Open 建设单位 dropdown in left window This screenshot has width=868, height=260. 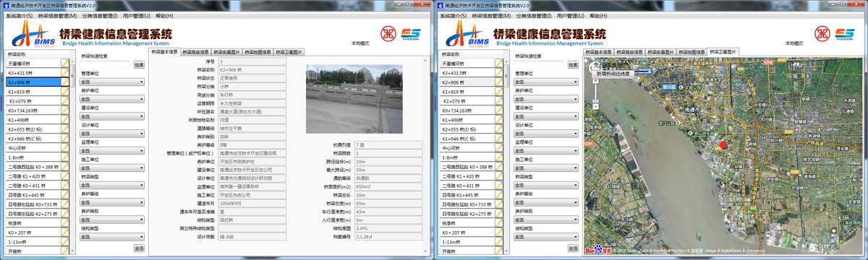112,116
